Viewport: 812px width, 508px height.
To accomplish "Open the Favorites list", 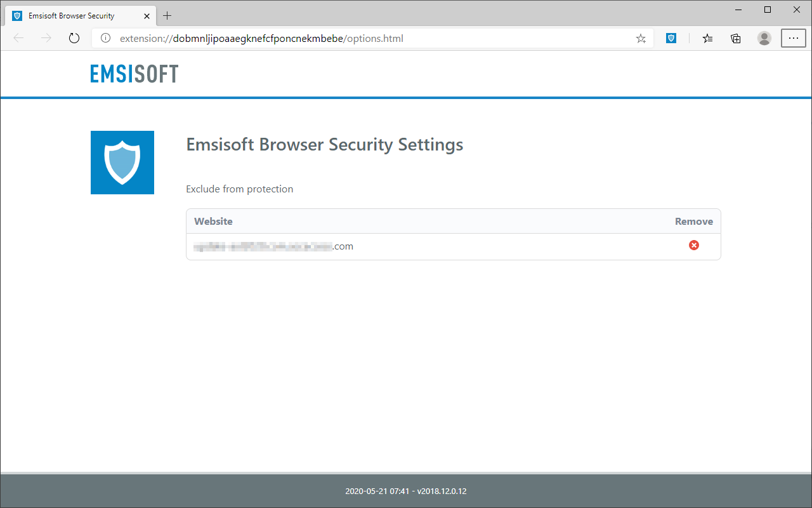I will coord(708,39).
